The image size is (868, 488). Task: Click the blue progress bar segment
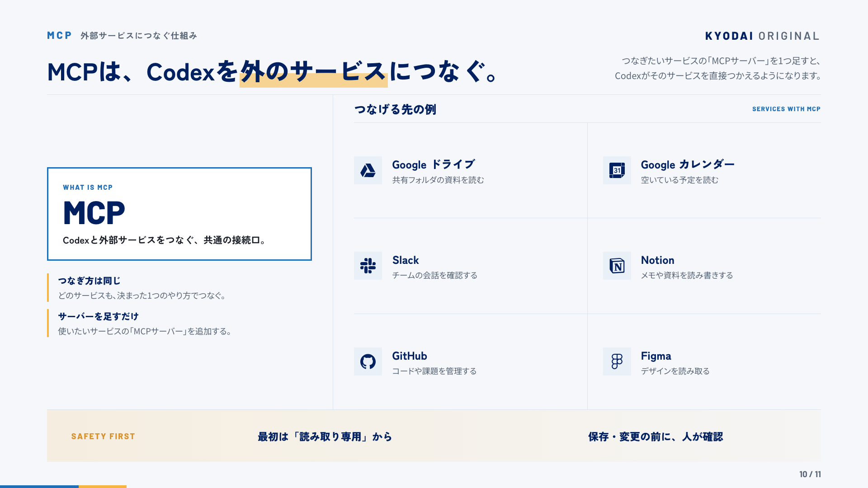(39, 487)
